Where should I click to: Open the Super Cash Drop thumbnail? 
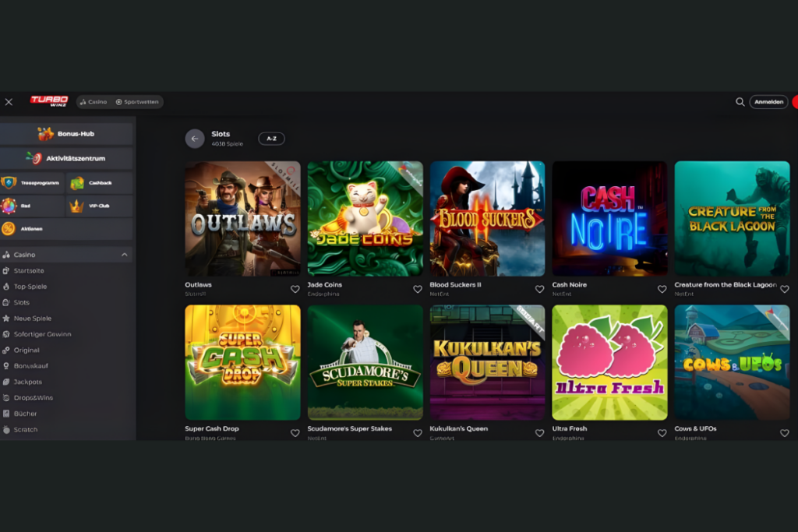tap(243, 363)
